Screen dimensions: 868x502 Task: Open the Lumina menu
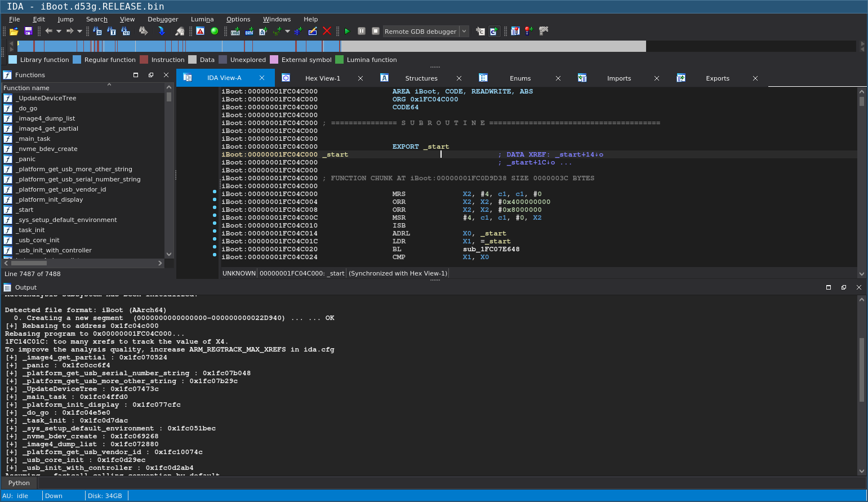tap(202, 19)
